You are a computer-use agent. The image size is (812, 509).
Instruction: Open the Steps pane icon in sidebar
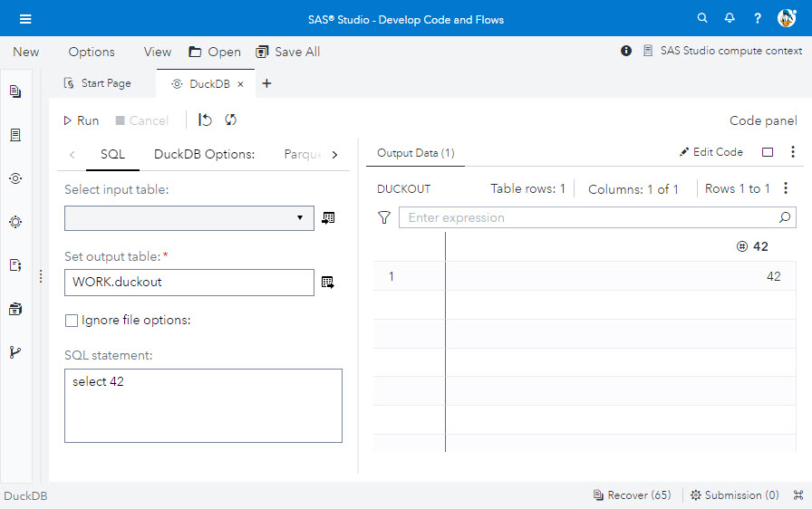[x=15, y=178]
